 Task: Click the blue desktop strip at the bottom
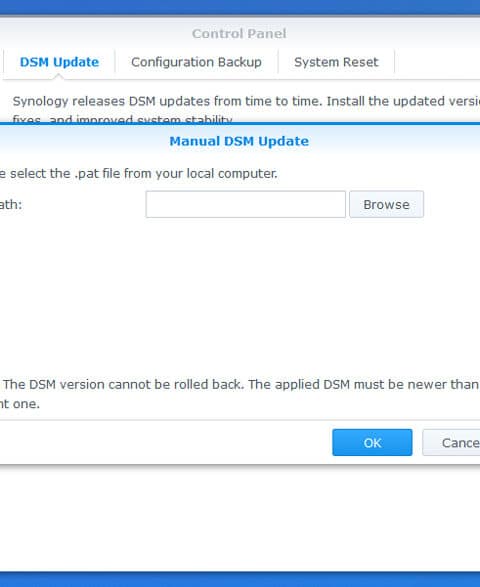(240, 580)
